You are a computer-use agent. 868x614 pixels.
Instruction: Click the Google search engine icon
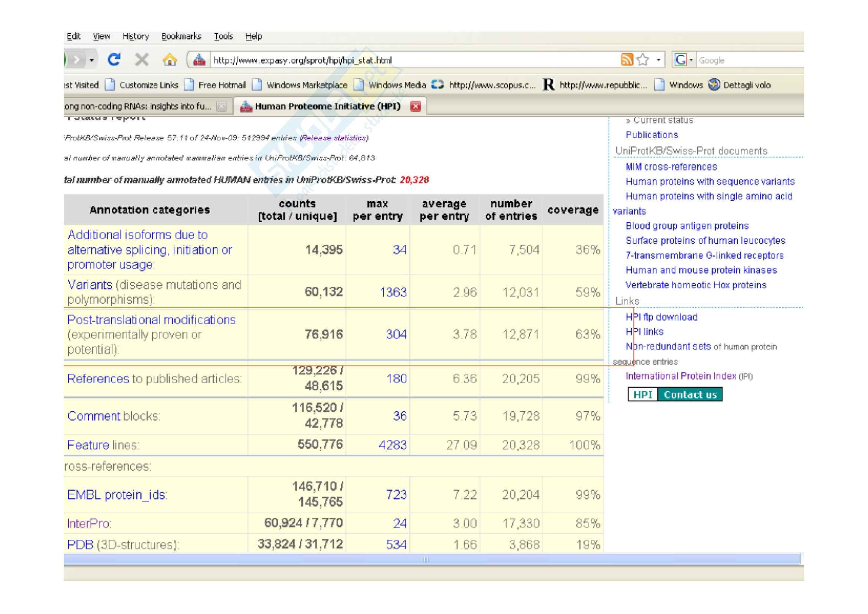(681, 60)
